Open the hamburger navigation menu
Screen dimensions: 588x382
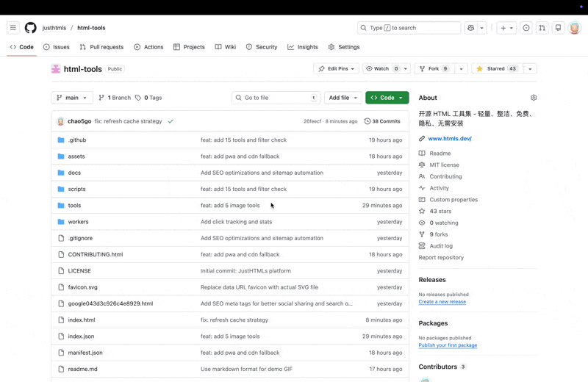click(x=12, y=28)
